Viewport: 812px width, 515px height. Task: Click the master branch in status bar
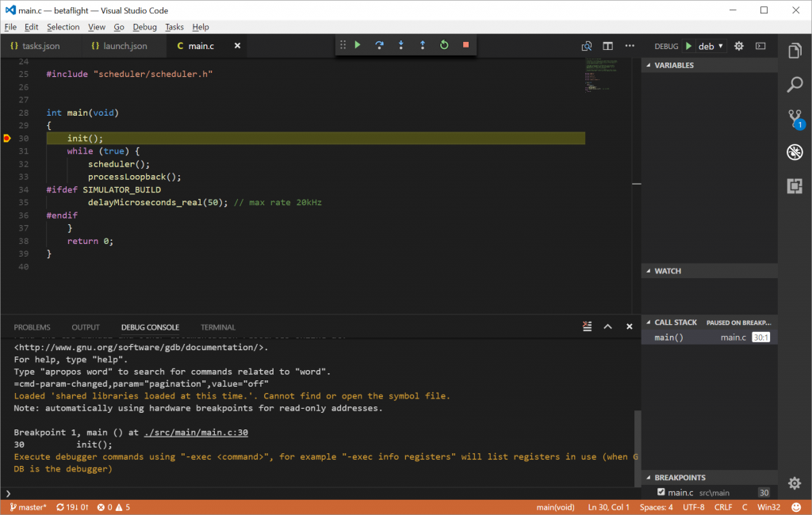tap(29, 507)
